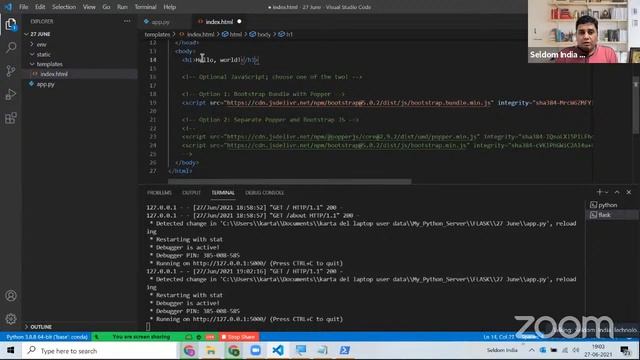Click the Hello, world! heading text in editor
The image size is (640, 360).
point(218,60)
